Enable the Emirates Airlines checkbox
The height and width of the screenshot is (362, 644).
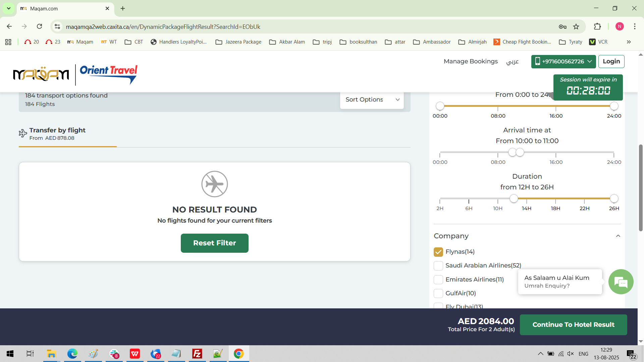coord(438,280)
